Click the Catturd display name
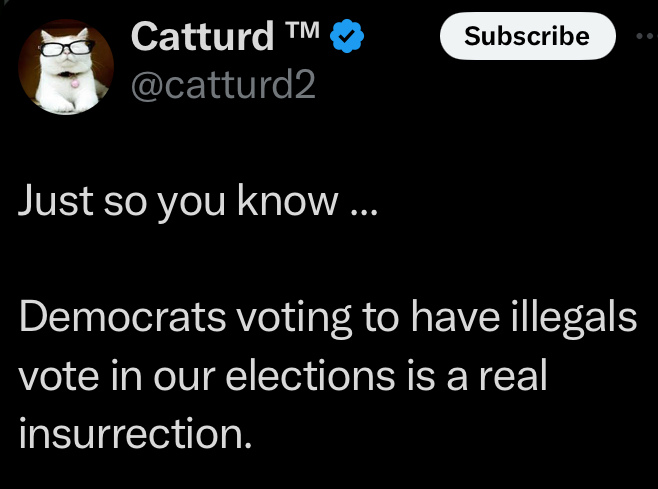Screen dimensions: 658x489 pos(202,37)
